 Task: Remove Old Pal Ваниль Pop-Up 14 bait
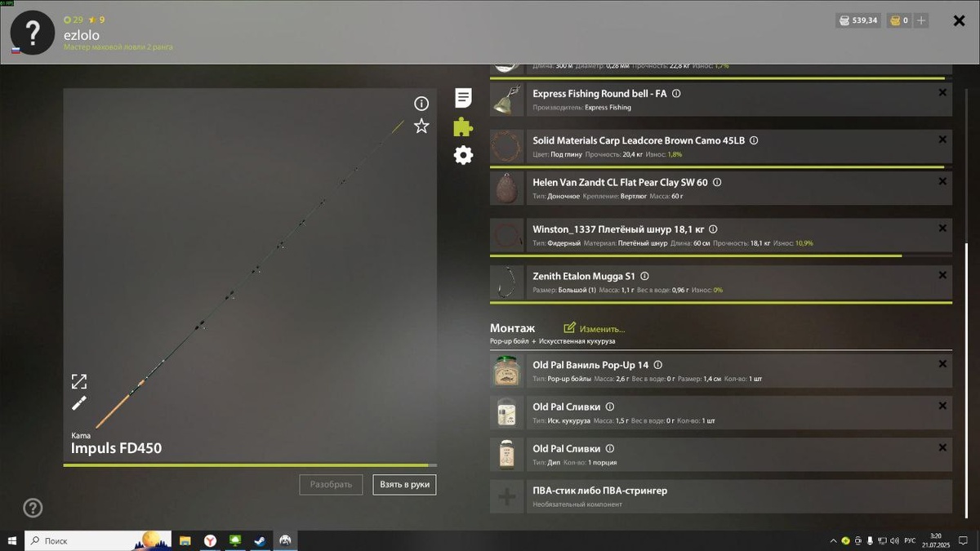click(x=942, y=364)
